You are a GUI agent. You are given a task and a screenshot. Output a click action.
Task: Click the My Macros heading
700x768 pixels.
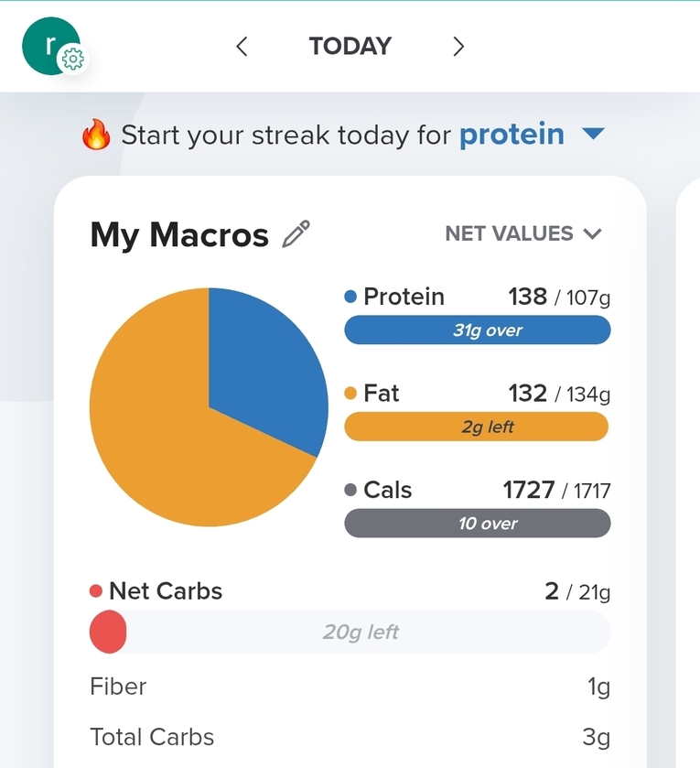[x=179, y=235]
